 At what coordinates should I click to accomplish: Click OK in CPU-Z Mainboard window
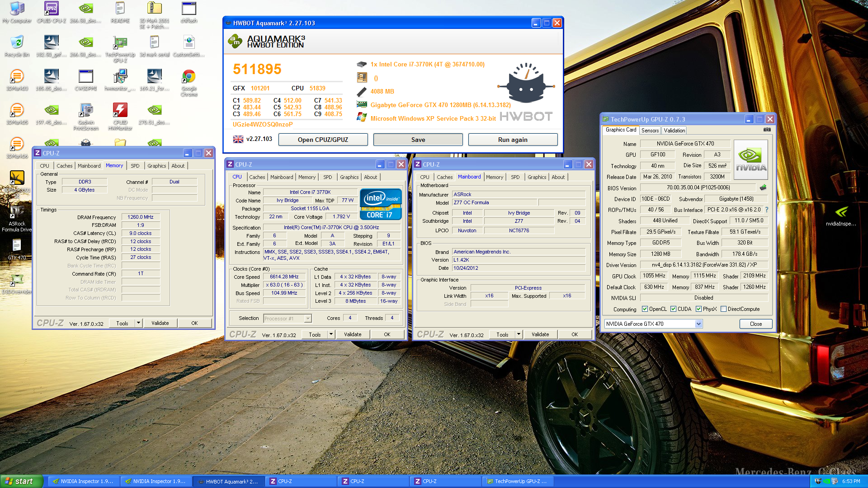(x=574, y=334)
